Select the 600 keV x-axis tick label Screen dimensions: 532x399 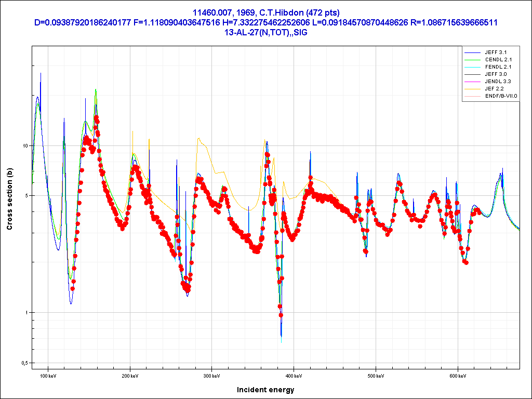[458, 375]
